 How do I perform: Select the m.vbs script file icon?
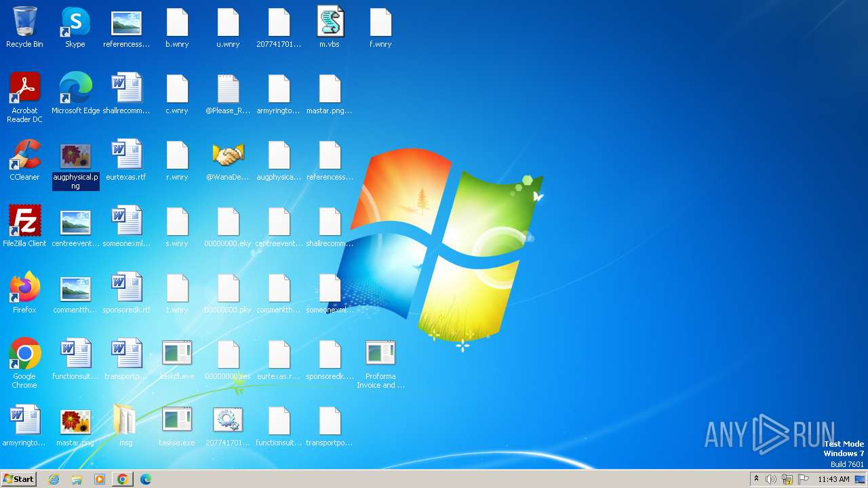[330, 28]
